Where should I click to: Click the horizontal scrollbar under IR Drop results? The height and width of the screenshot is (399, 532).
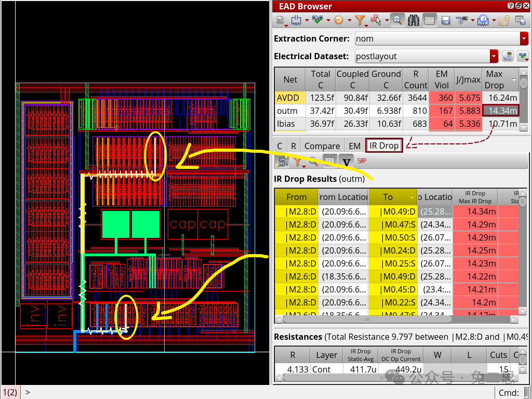pos(364,320)
